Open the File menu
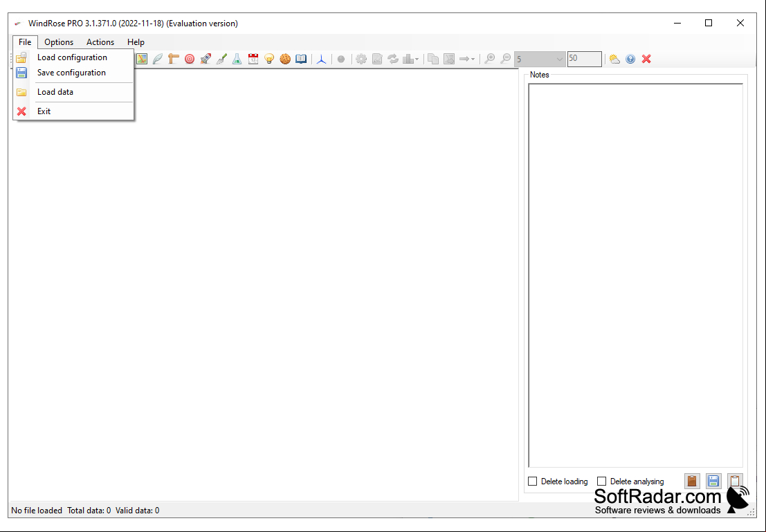The height and width of the screenshot is (532, 766). 25,42
